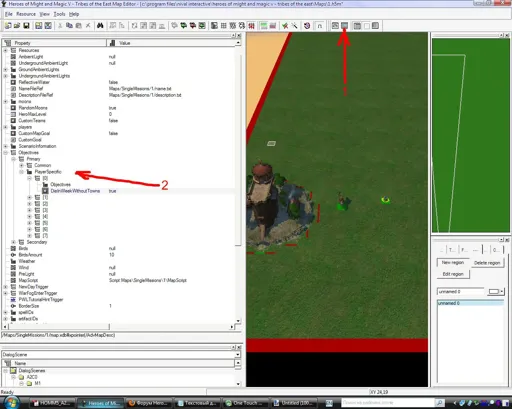Collapse the Objectives tree node
512x409 pixels.
click(6, 153)
